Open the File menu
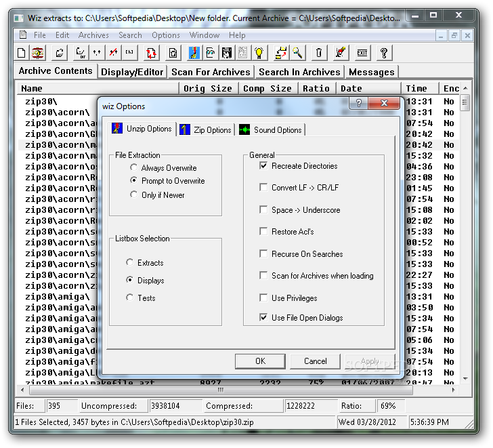This screenshot has height=448, width=493. 39,35
